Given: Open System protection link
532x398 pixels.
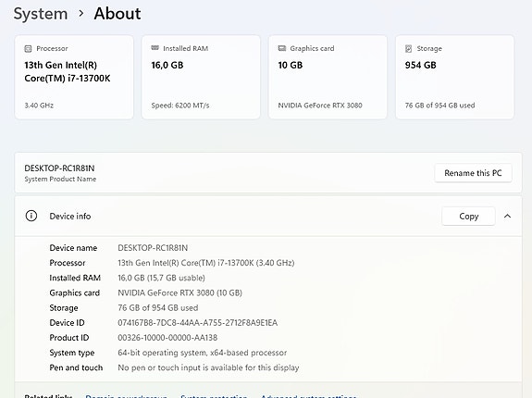Looking at the screenshot, I should point(214,395).
